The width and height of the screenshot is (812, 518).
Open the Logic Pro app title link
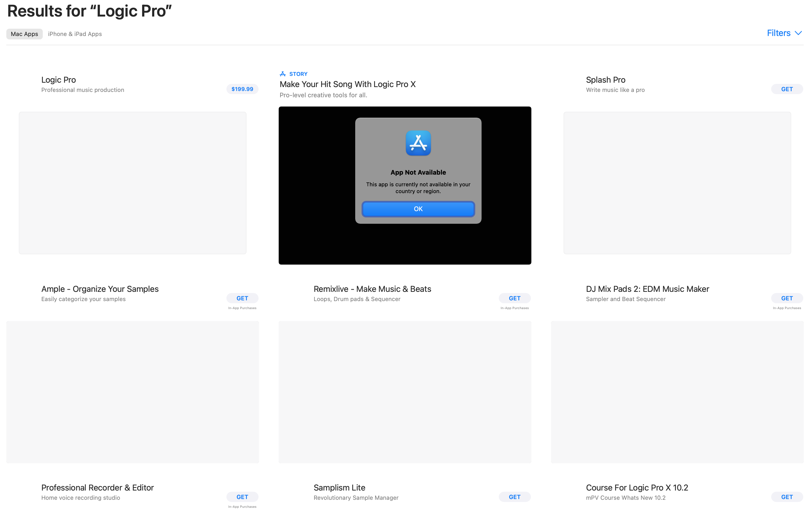pyautogui.click(x=58, y=80)
